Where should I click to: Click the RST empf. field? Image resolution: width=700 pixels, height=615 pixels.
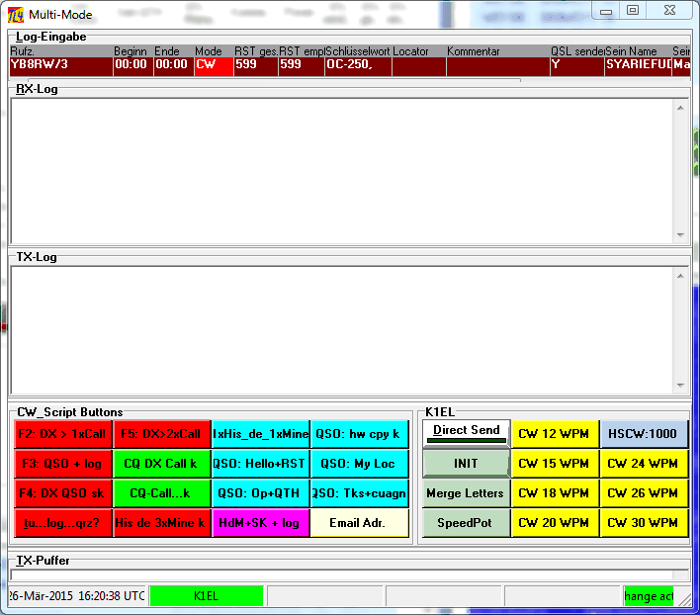coord(302,66)
